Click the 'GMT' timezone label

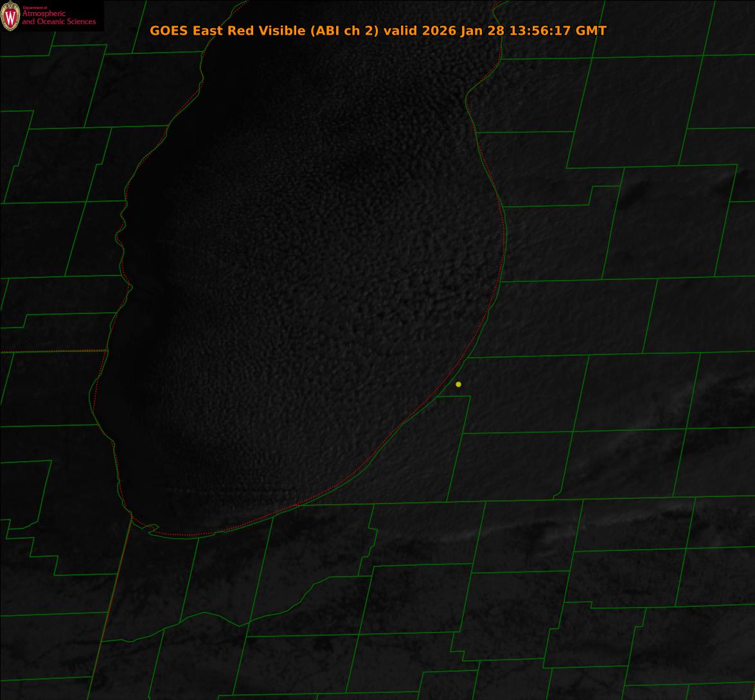(x=591, y=31)
